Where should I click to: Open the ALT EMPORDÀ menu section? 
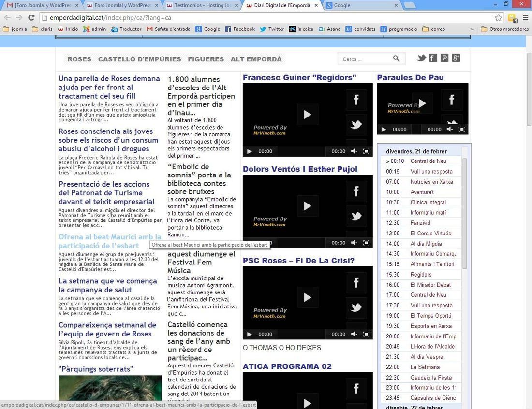(x=256, y=59)
